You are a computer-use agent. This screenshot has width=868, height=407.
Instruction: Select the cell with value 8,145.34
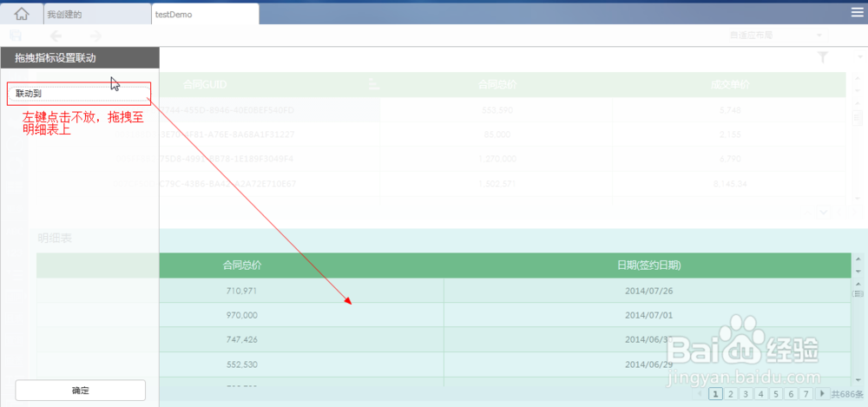(x=730, y=183)
